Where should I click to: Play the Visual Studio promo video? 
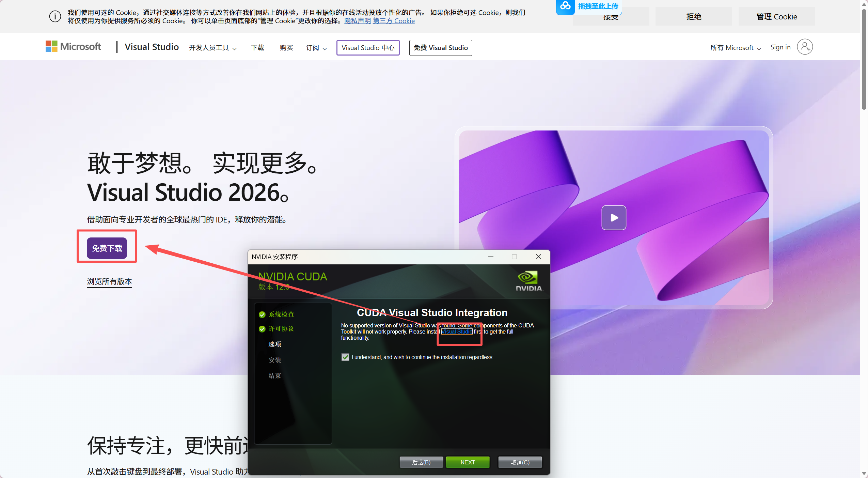click(613, 218)
